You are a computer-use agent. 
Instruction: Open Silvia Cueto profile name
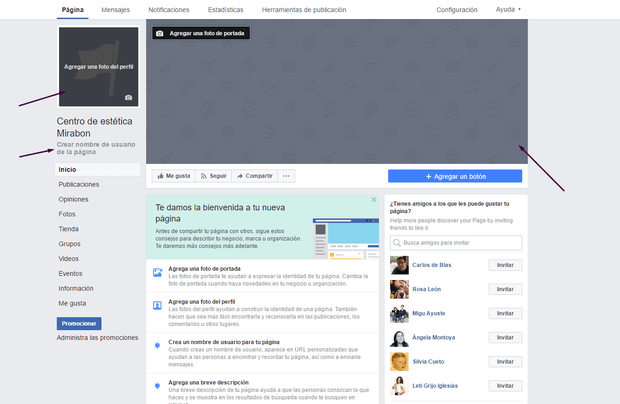coord(428,361)
